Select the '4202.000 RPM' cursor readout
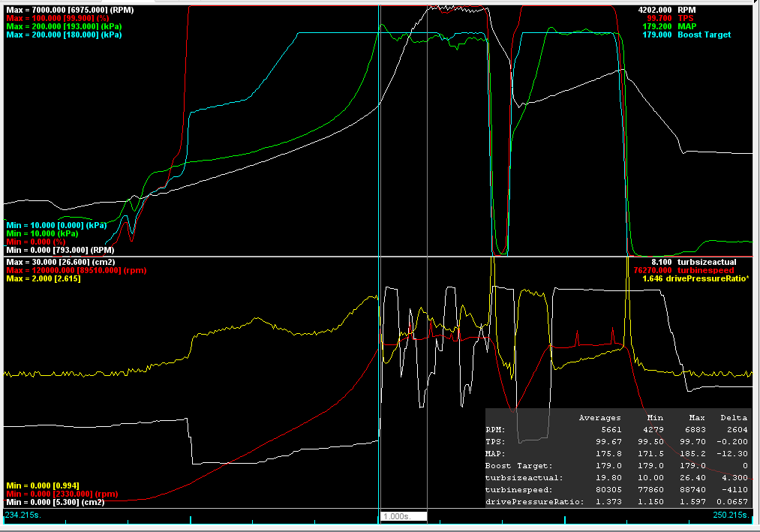This screenshot has height=532, width=760. (666, 10)
